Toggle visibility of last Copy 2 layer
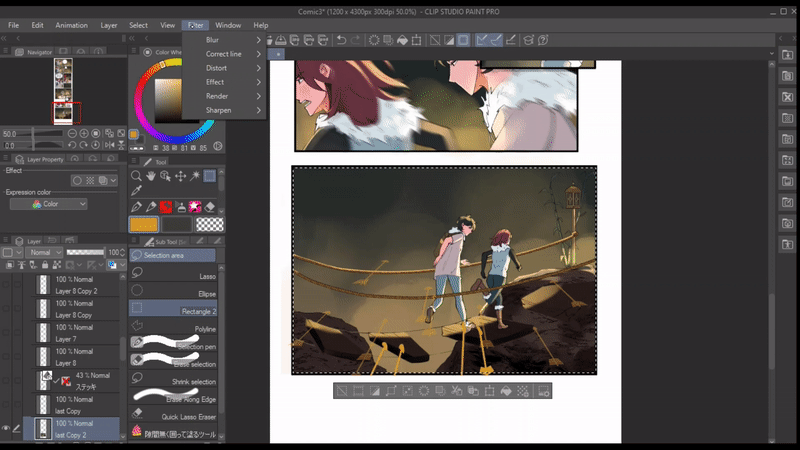This screenshot has width=800, height=450. pyautogui.click(x=7, y=428)
